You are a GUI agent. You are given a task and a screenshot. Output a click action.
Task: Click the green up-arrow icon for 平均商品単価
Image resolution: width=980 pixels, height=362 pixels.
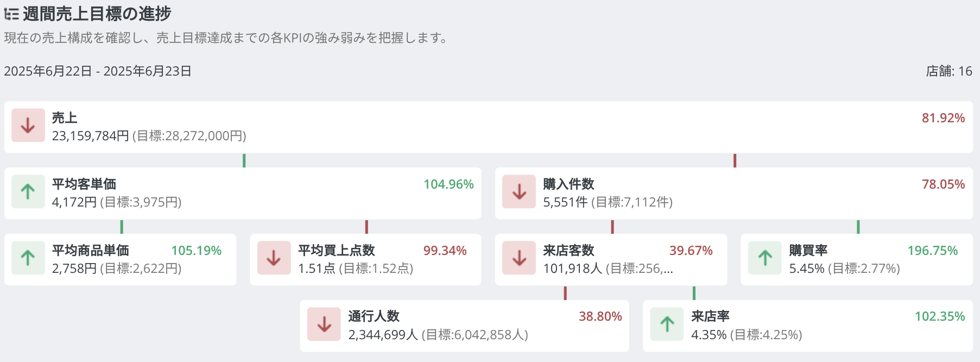(28, 258)
